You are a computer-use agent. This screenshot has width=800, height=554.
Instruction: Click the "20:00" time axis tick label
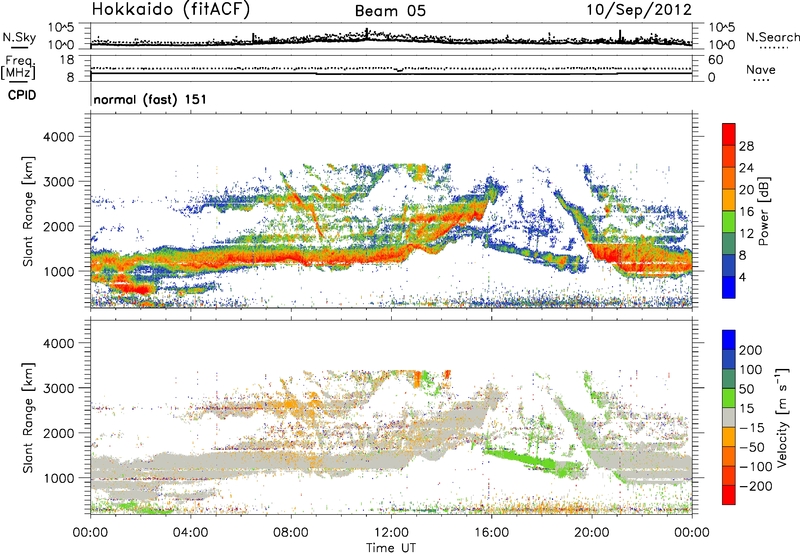click(x=592, y=533)
